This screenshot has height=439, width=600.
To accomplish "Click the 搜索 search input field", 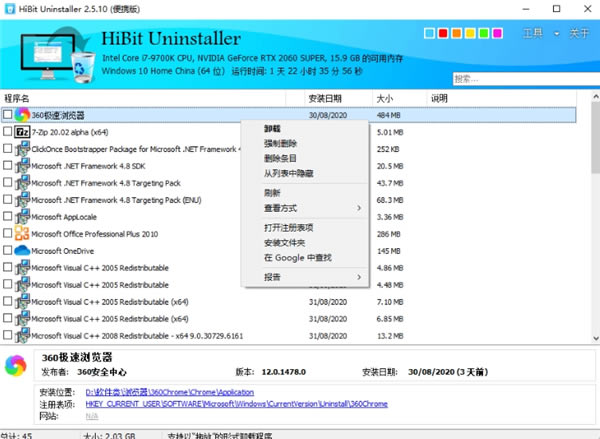I will coord(520,79).
